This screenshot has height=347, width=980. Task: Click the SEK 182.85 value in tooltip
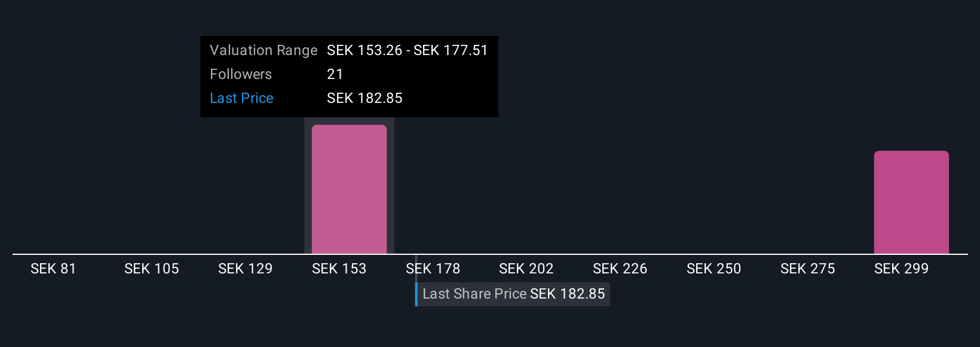(x=365, y=98)
